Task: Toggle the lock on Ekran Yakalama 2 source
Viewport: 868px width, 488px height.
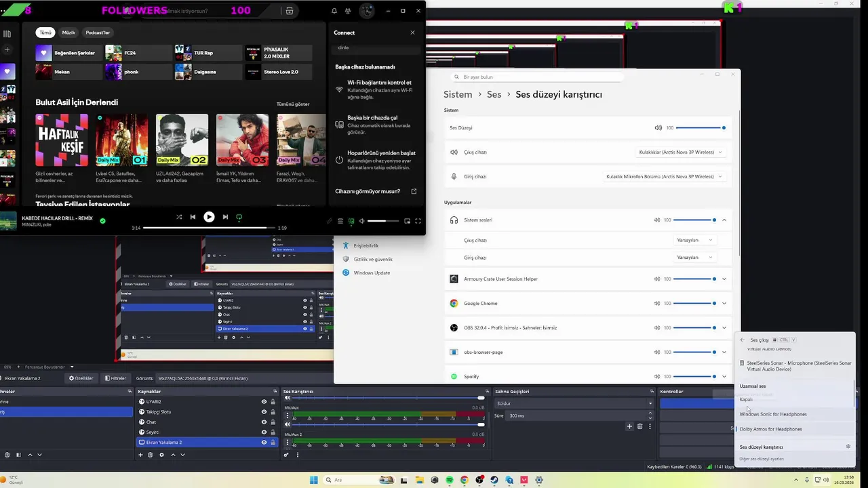Action: (x=273, y=442)
